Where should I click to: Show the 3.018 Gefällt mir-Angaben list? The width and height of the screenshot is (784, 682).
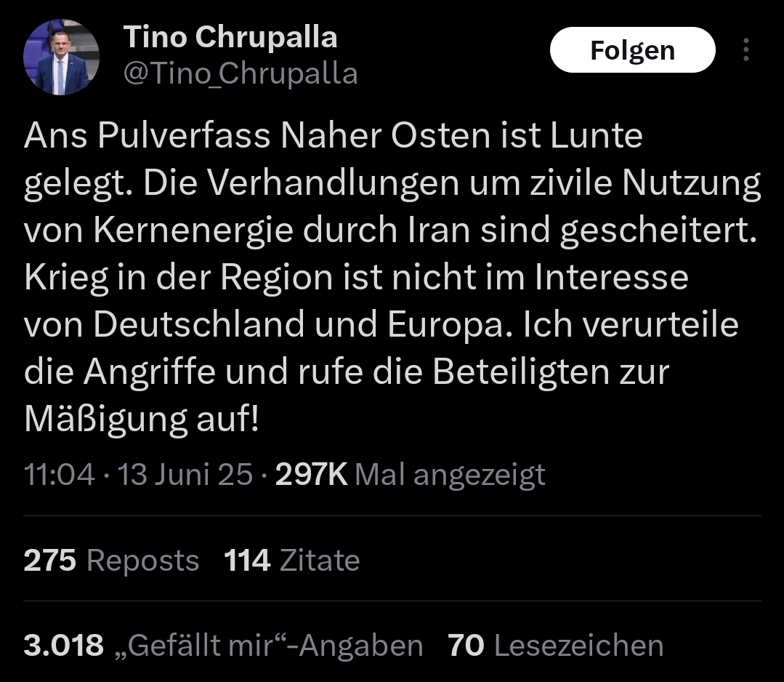coord(223,646)
